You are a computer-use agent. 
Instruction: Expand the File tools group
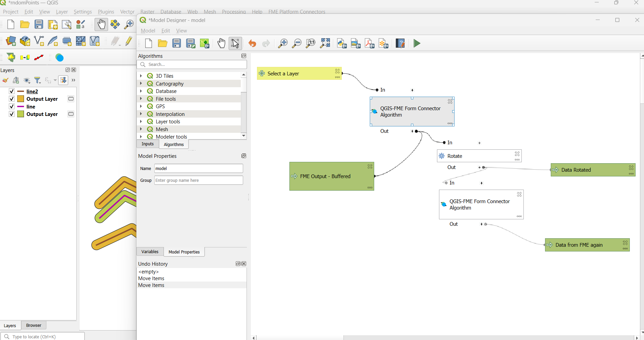point(141,99)
